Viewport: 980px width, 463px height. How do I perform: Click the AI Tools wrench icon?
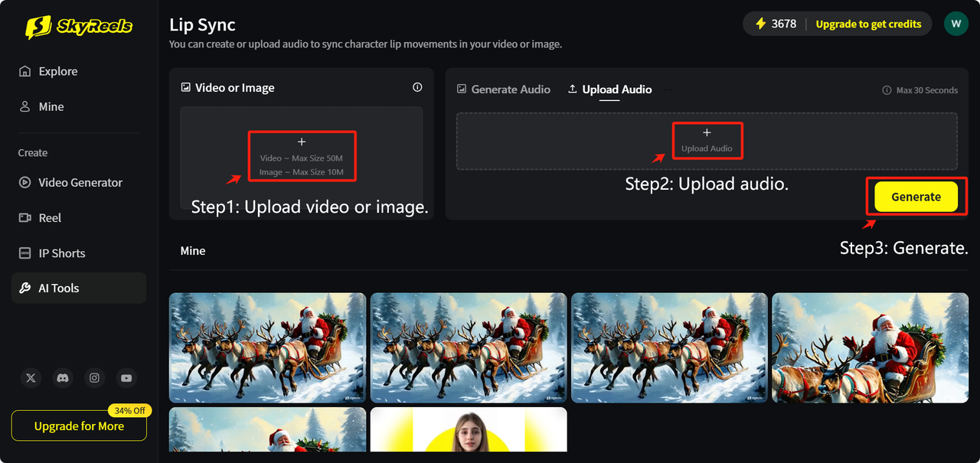tap(25, 288)
